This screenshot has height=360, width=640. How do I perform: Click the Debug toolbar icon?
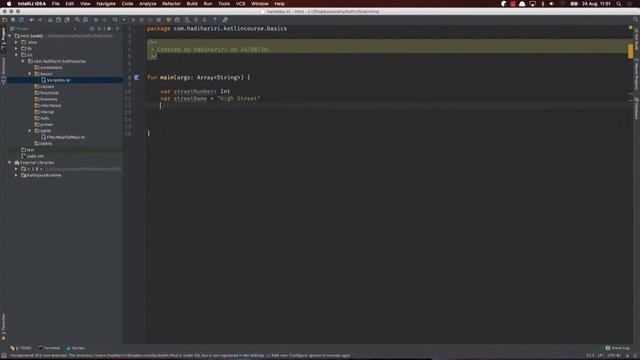click(x=142, y=20)
